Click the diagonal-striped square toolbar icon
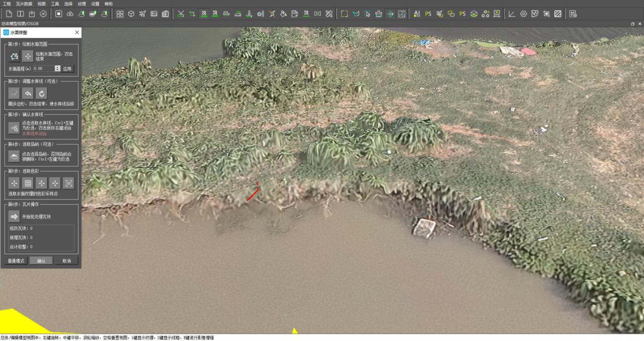The image size is (644, 341). pyautogui.click(x=558, y=14)
